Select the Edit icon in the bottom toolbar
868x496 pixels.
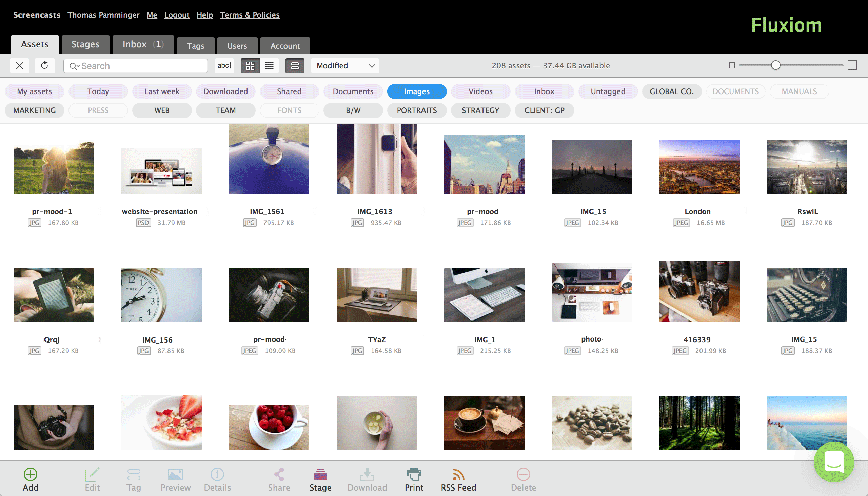pos(91,474)
